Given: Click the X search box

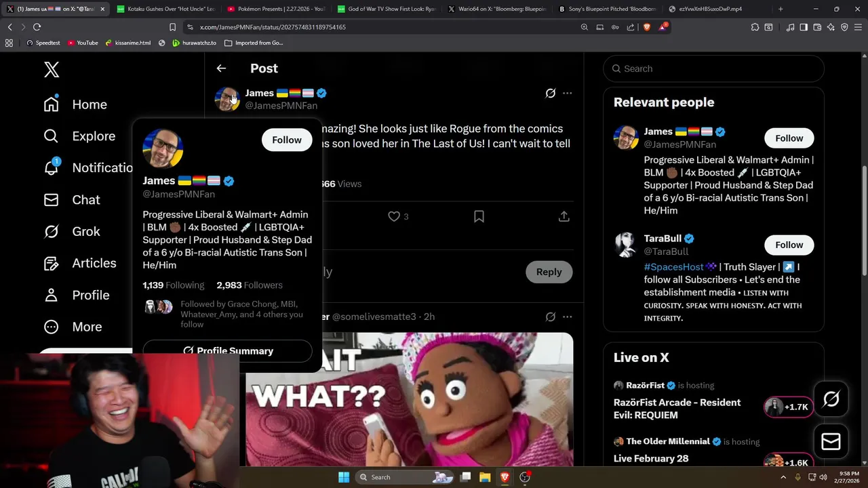Looking at the screenshot, I should [x=713, y=68].
